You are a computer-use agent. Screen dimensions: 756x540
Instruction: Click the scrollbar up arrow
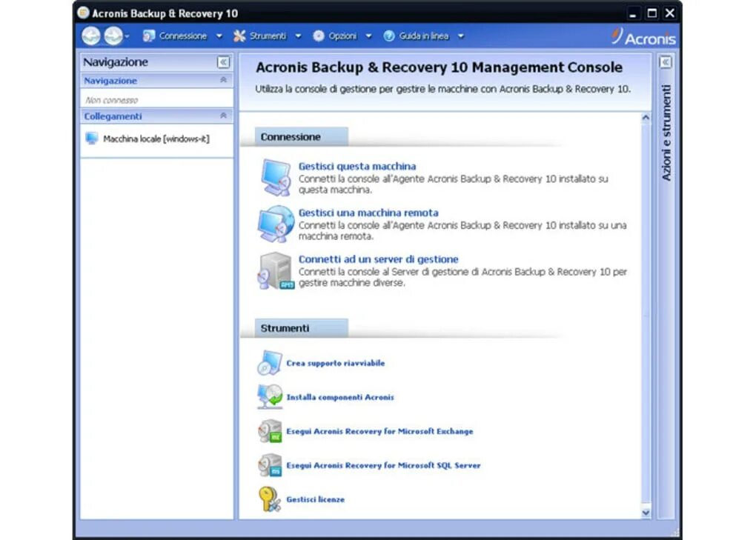pyautogui.click(x=646, y=118)
